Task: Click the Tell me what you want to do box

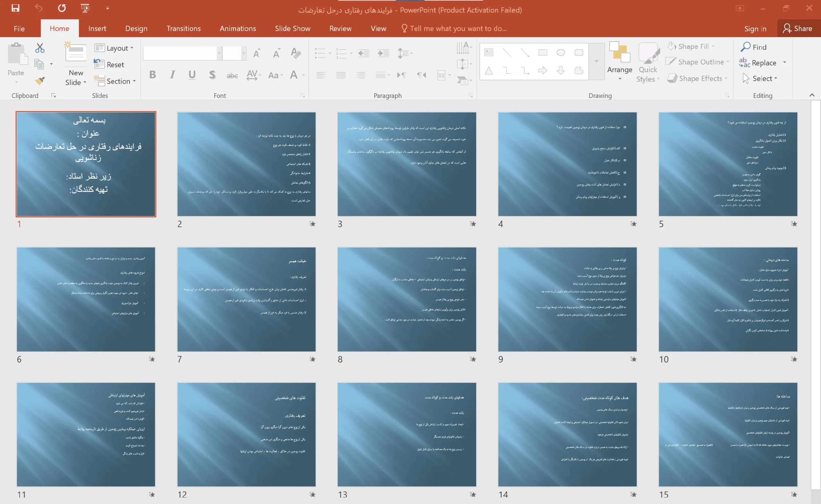Action: click(454, 29)
